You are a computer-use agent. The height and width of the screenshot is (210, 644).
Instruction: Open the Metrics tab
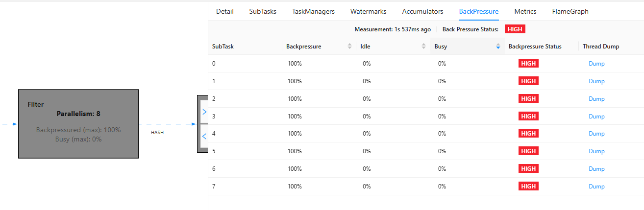(525, 11)
